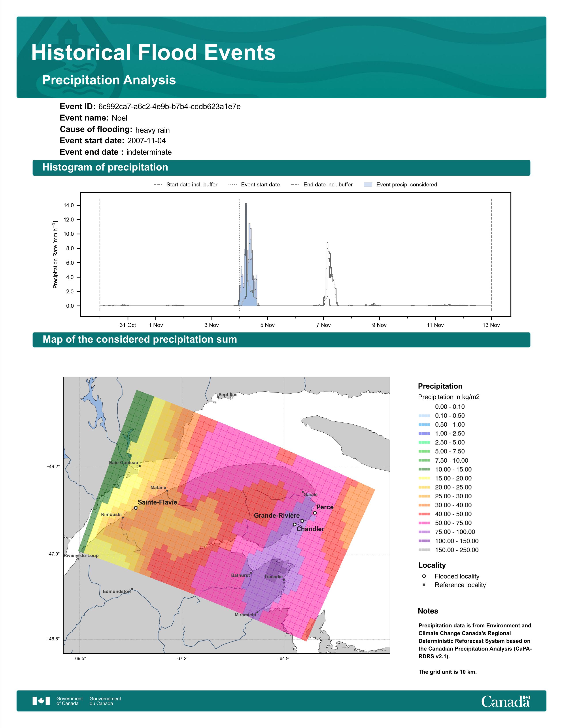The height and width of the screenshot is (728, 563).
Task: Click the +49.2° latitude label
Action: (x=53, y=467)
